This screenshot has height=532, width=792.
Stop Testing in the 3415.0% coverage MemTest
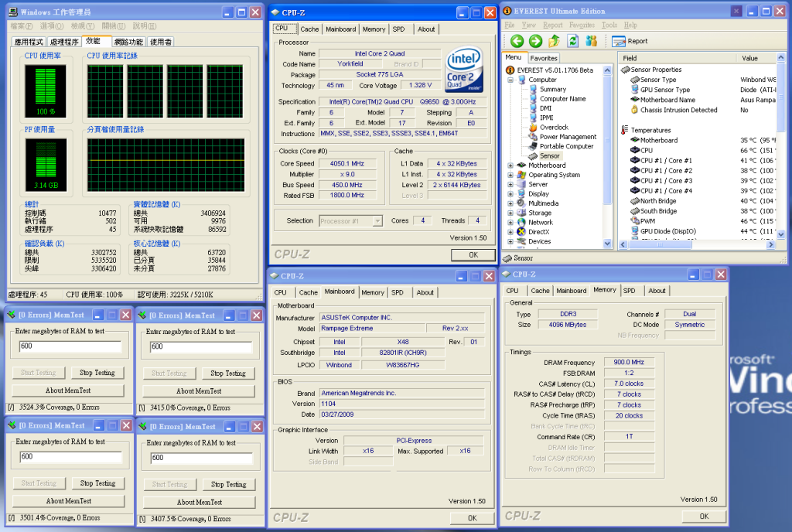tap(228, 373)
